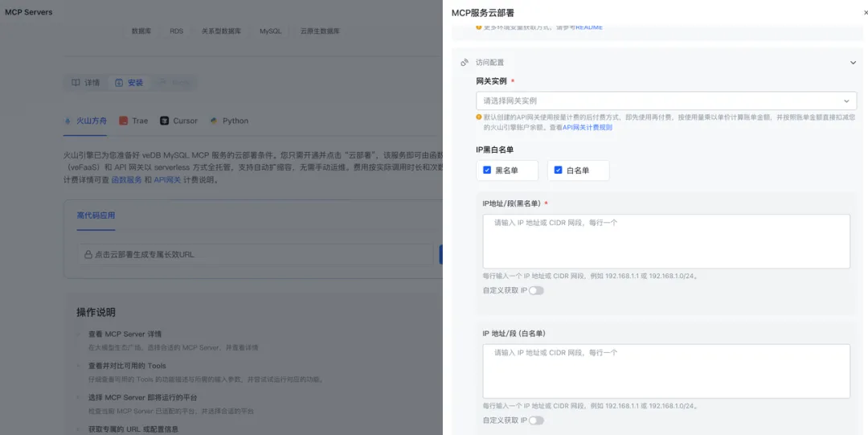Click the 安装 download icon
Viewport: 868px width, 435px height.
point(119,83)
